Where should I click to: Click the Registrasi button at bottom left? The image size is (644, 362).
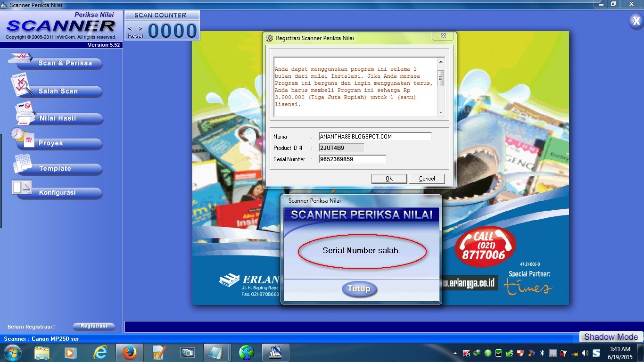pos(94,326)
